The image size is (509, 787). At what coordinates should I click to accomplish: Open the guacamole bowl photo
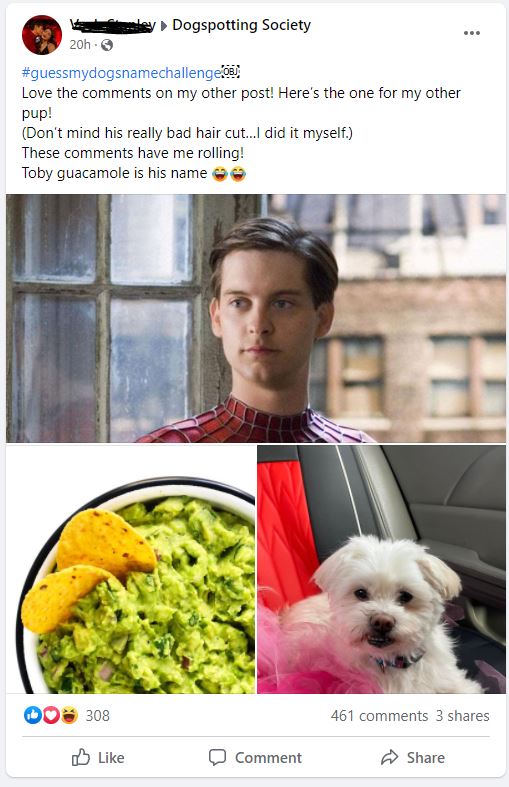click(131, 569)
